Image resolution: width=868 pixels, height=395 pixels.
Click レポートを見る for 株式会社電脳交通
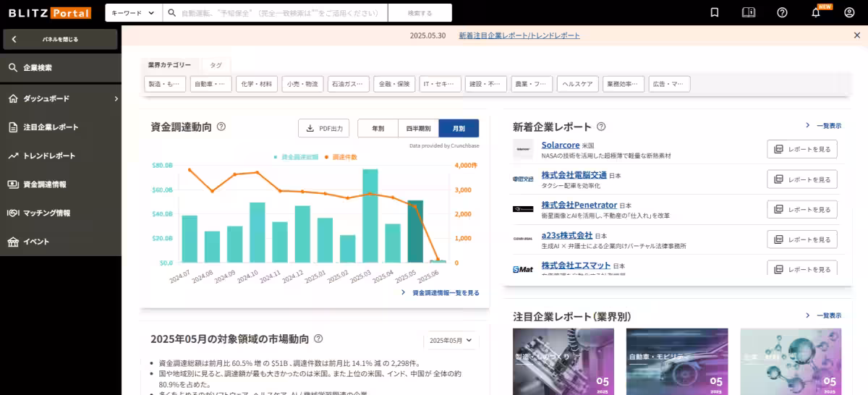(x=802, y=179)
